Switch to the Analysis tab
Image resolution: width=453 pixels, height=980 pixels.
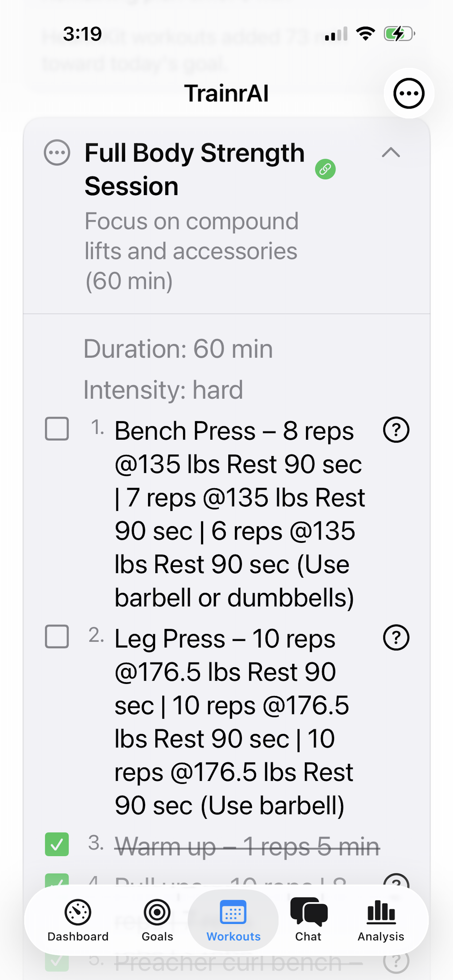(x=381, y=920)
